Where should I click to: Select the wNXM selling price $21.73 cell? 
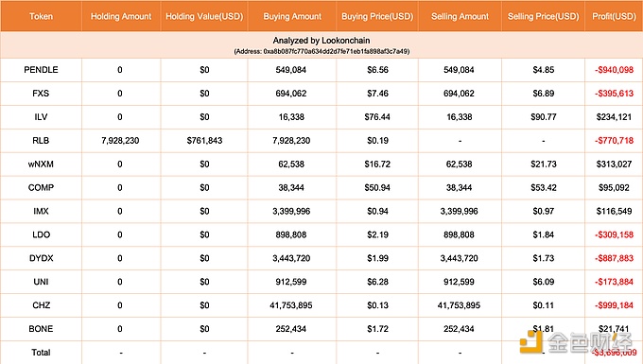[544, 164]
